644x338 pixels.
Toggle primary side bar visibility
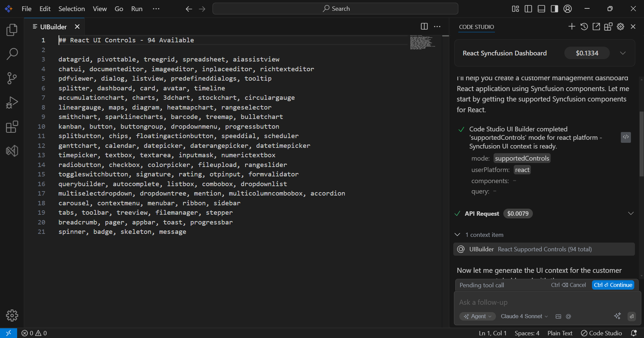tap(528, 9)
